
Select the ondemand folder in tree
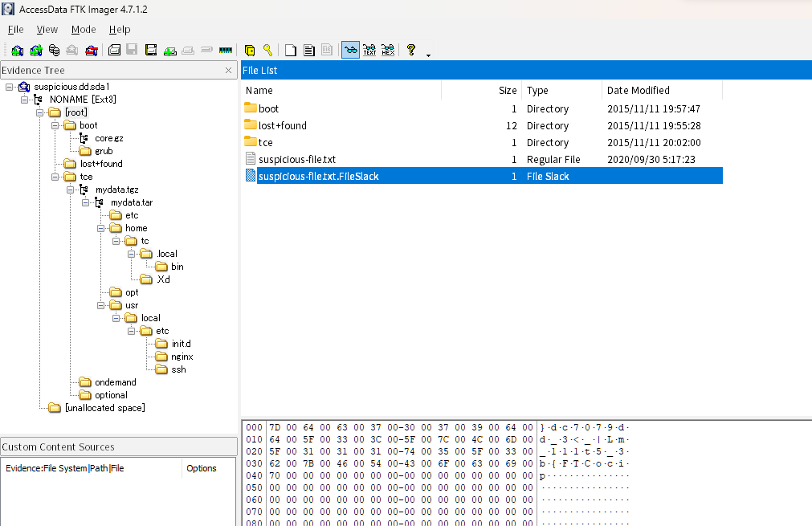(115, 382)
